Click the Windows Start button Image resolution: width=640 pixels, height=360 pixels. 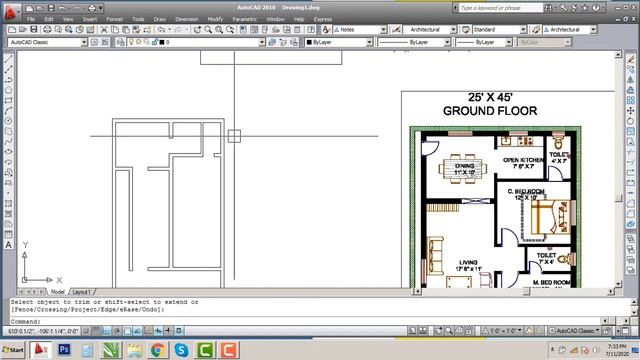pos(13,350)
